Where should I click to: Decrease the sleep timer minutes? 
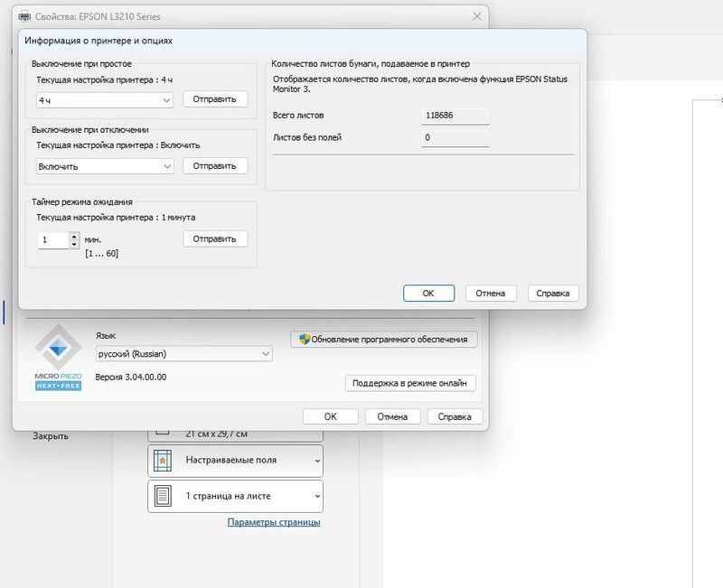coord(74,244)
